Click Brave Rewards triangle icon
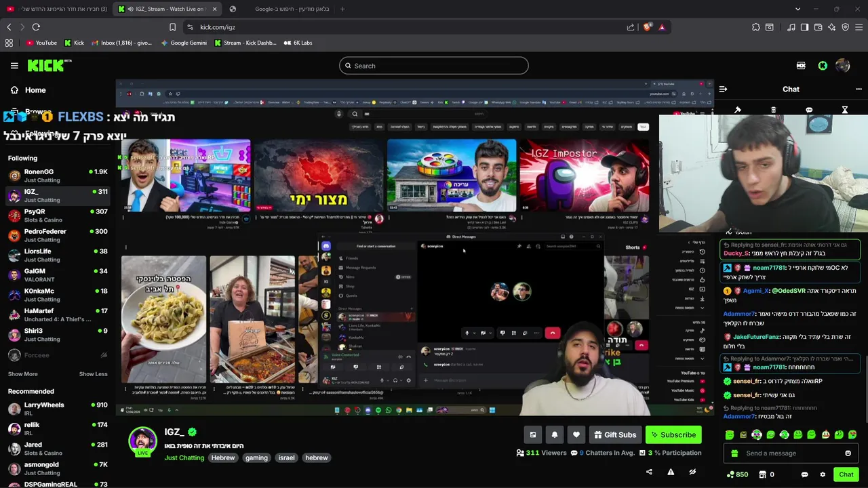Viewport: 868px width, 488px height. (x=662, y=27)
